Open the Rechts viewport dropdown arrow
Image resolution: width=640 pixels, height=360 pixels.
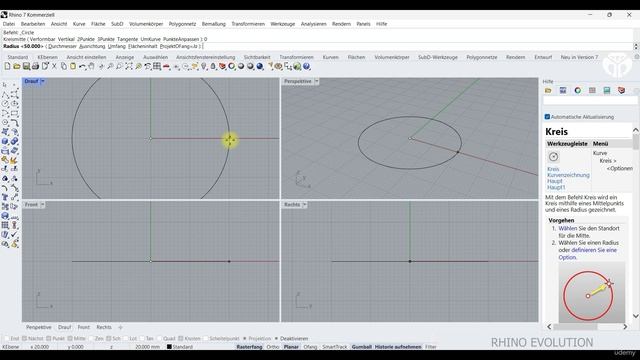(304, 204)
